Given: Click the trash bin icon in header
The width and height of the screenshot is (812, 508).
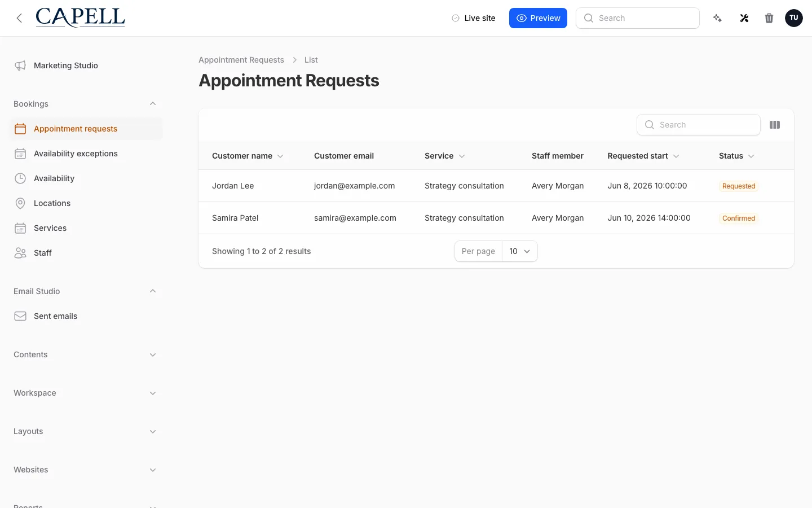Looking at the screenshot, I should tap(769, 18).
